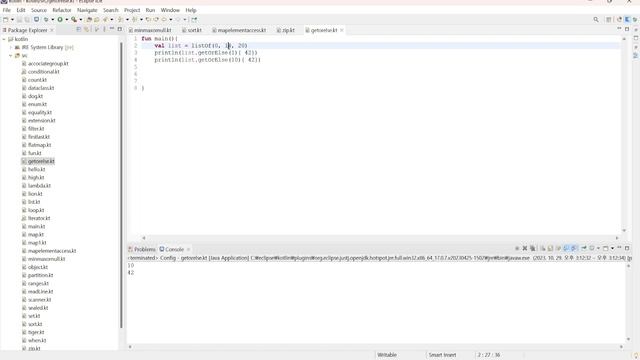Click the Writable status bar entry
This screenshot has height=360, width=640.
(x=387, y=355)
